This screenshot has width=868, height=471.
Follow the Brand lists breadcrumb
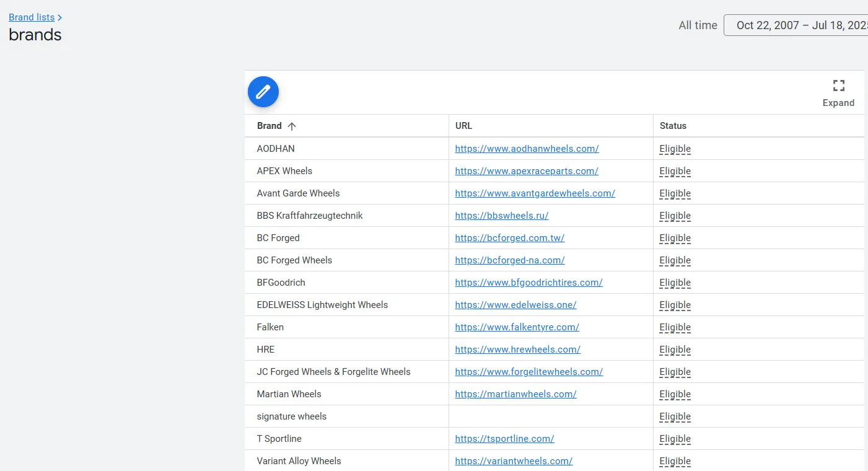pyautogui.click(x=32, y=17)
